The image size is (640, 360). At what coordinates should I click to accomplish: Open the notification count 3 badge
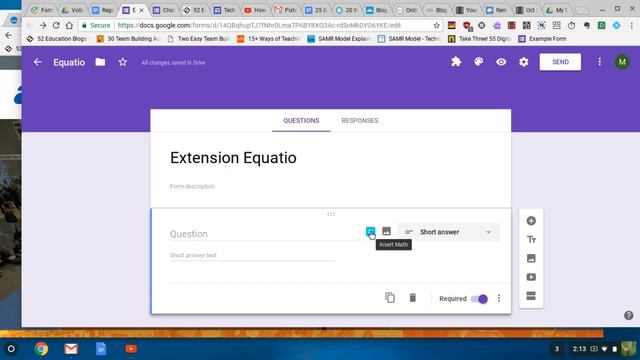pos(557,349)
